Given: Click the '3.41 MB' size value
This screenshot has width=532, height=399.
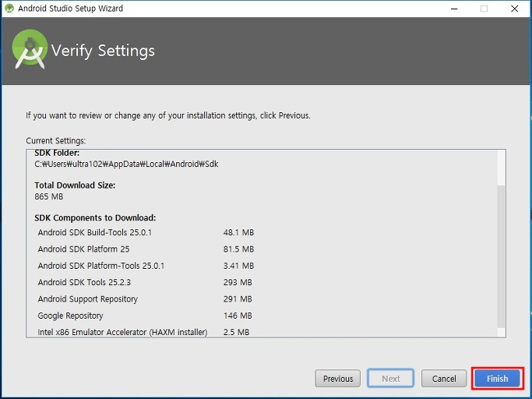Looking at the screenshot, I should (238, 266).
